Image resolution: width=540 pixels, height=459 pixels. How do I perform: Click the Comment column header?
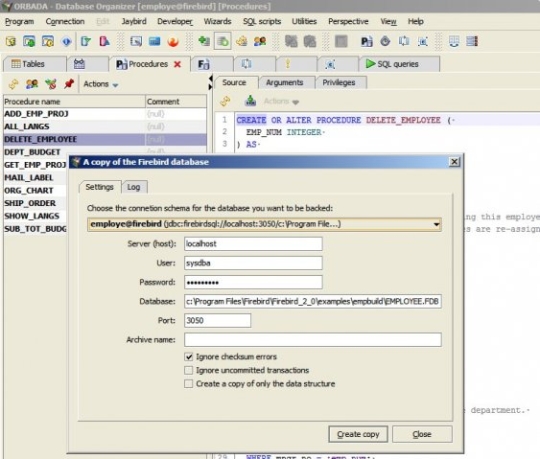(x=176, y=102)
